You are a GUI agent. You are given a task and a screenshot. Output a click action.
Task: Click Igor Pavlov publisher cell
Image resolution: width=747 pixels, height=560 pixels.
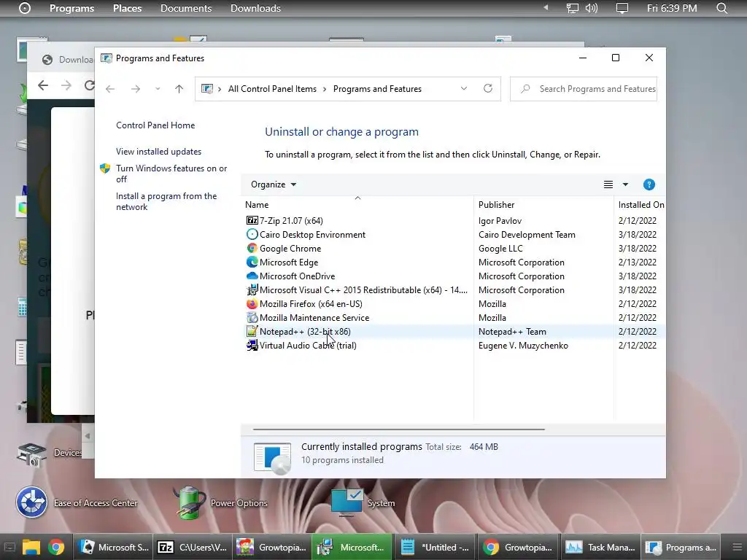500,221
